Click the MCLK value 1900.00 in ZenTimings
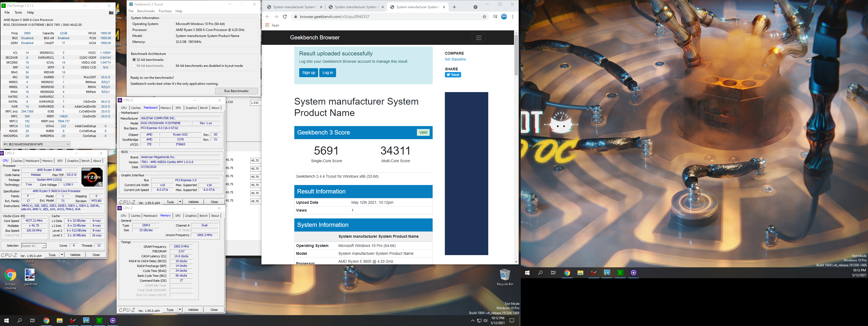Screen dimensions: 868x326 pyautogui.click(x=106, y=33)
